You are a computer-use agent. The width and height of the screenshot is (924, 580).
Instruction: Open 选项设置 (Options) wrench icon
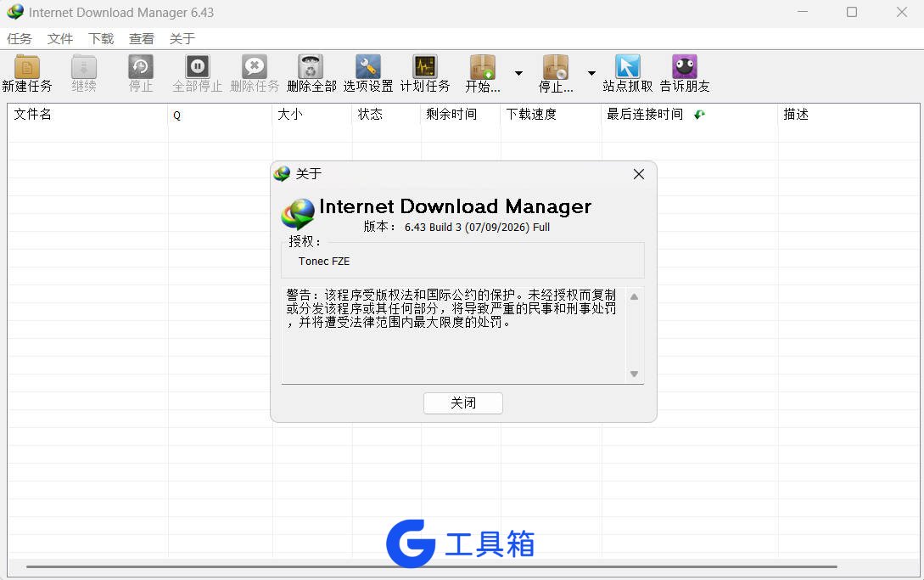pyautogui.click(x=368, y=67)
